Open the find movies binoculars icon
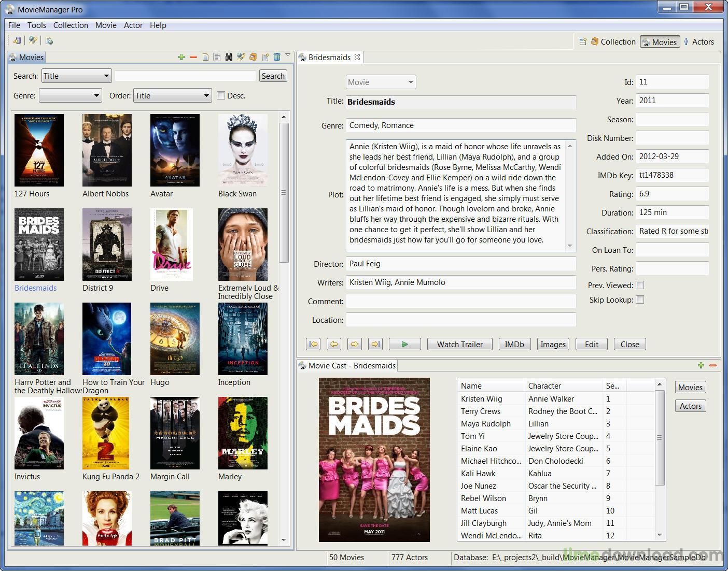This screenshot has height=571, width=728. click(229, 57)
